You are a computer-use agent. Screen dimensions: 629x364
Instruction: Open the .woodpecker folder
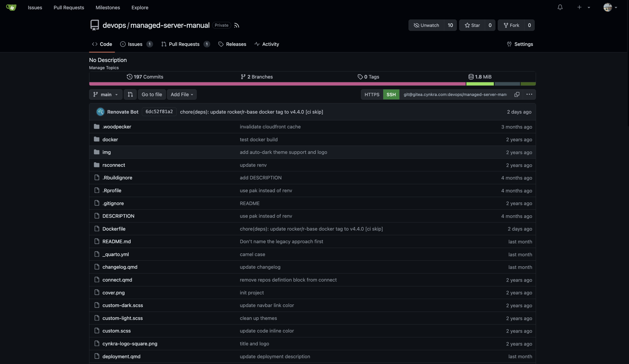(117, 127)
